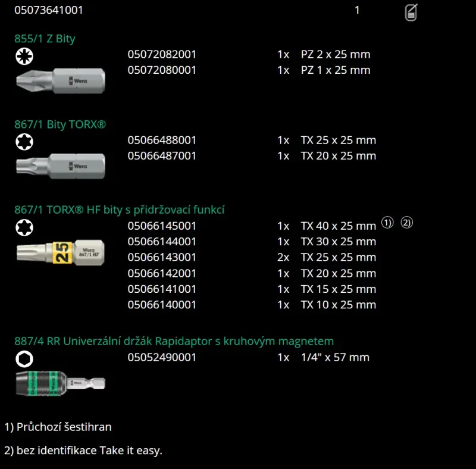Click the Torx star icon under the TORX® HF heading
Screen dimensions: 476x469
point(24,227)
